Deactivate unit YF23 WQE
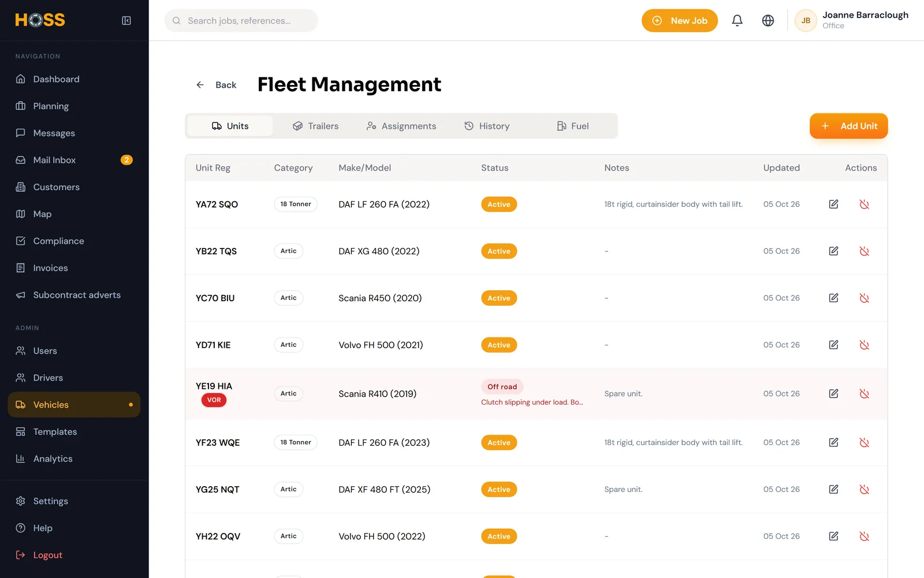The height and width of the screenshot is (578, 924). 864,442
